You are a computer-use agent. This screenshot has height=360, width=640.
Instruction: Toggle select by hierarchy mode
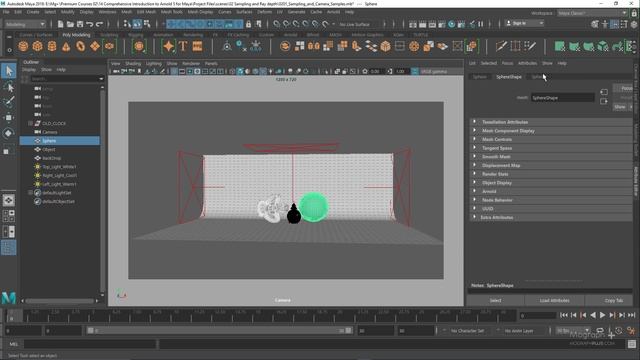click(127, 24)
